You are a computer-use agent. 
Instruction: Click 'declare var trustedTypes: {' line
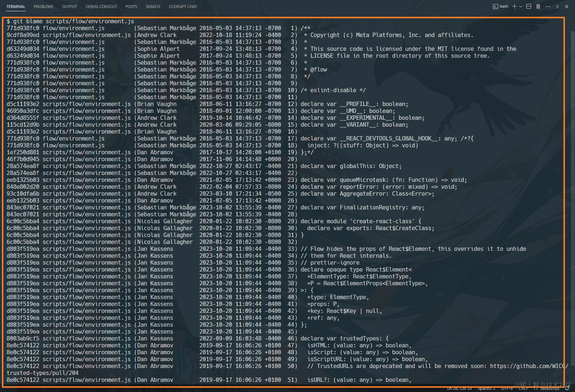[344, 339]
